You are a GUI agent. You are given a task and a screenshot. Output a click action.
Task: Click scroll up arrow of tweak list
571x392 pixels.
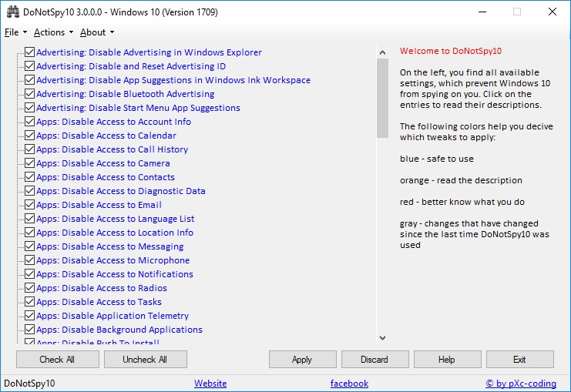[382, 52]
